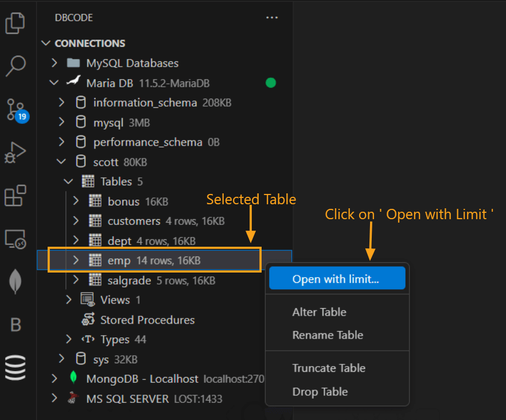Collapse the Tables node
Image resolution: width=506 pixels, height=420 pixels.
click(68, 181)
